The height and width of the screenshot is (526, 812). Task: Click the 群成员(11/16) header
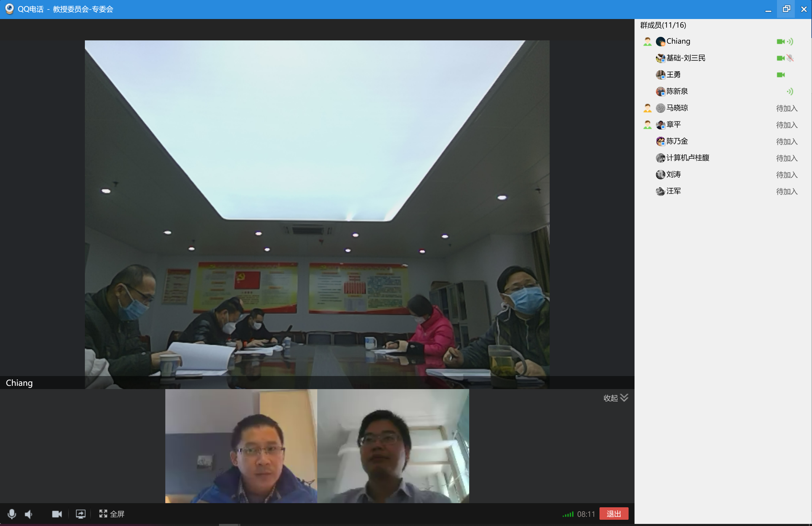pyautogui.click(x=663, y=25)
